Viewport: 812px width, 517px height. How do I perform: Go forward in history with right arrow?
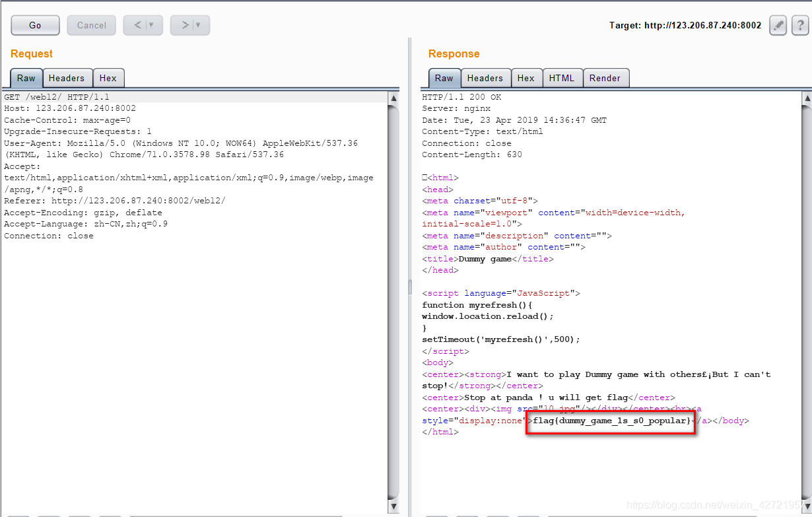click(x=186, y=25)
